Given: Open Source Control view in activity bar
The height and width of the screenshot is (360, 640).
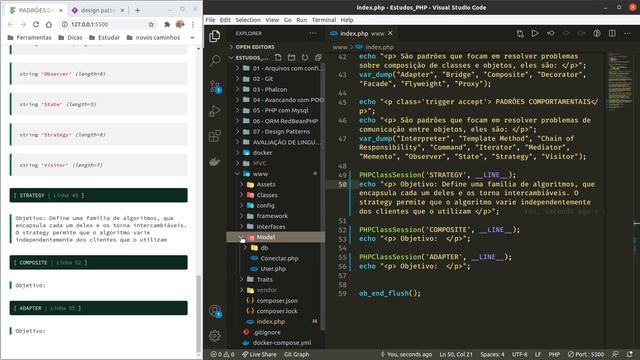Looking at the screenshot, I should click(x=215, y=86).
